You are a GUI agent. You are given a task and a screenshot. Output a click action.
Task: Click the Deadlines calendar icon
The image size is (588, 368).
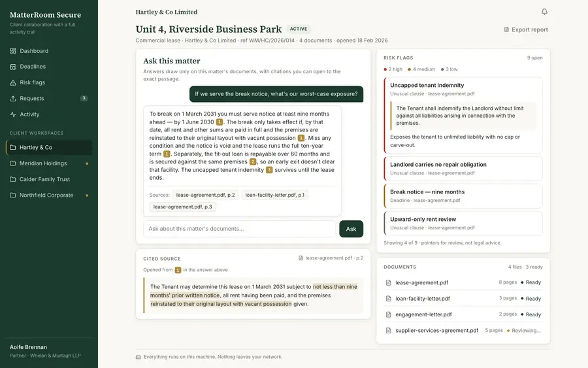pyautogui.click(x=13, y=67)
